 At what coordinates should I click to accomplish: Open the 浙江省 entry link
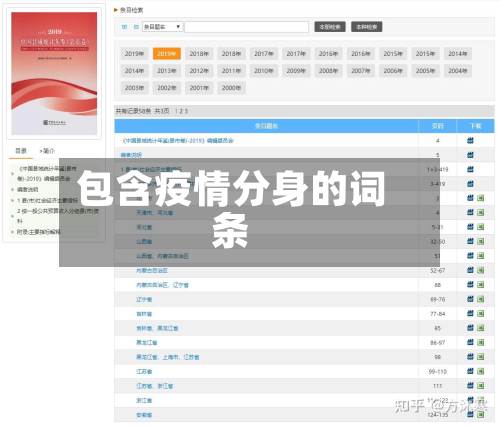pyautogui.click(x=144, y=400)
